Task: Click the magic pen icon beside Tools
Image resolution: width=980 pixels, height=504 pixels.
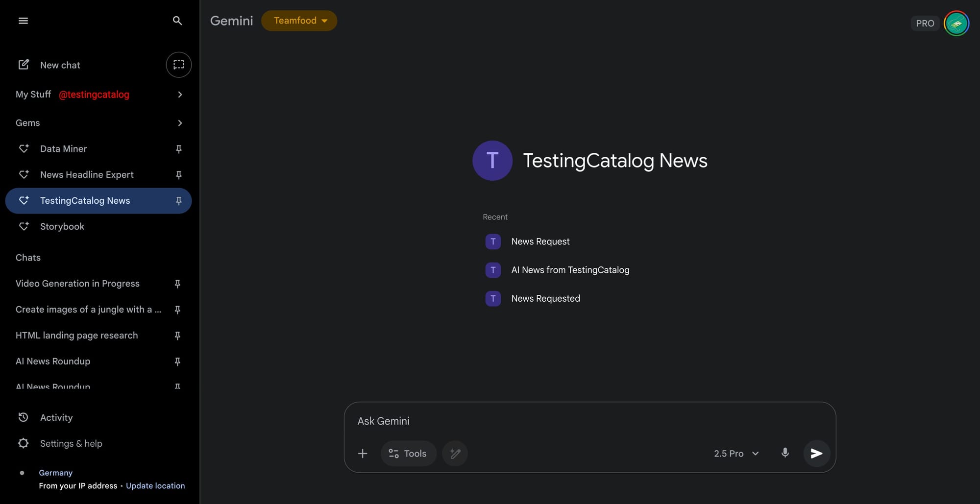Action: pyautogui.click(x=455, y=454)
